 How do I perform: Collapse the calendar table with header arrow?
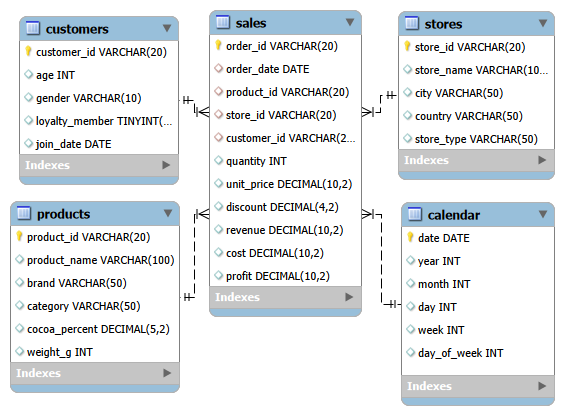[x=543, y=214]
